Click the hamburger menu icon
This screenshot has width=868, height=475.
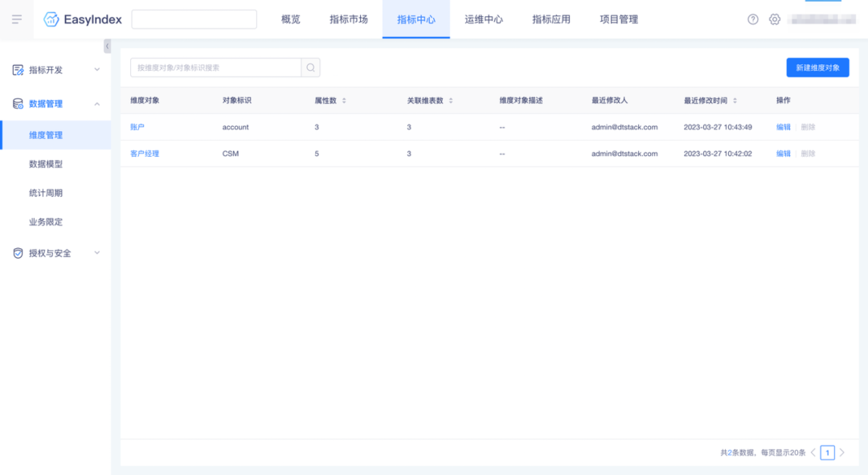coord(17,19)
